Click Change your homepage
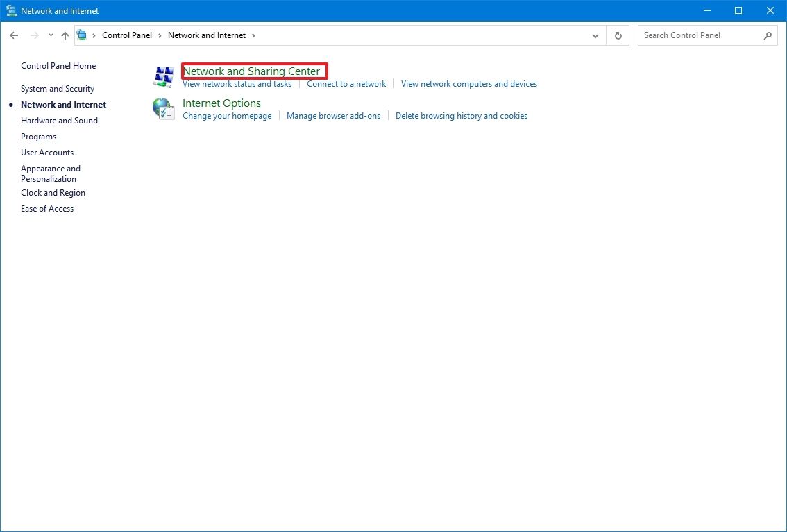 [x=227, y=116]
